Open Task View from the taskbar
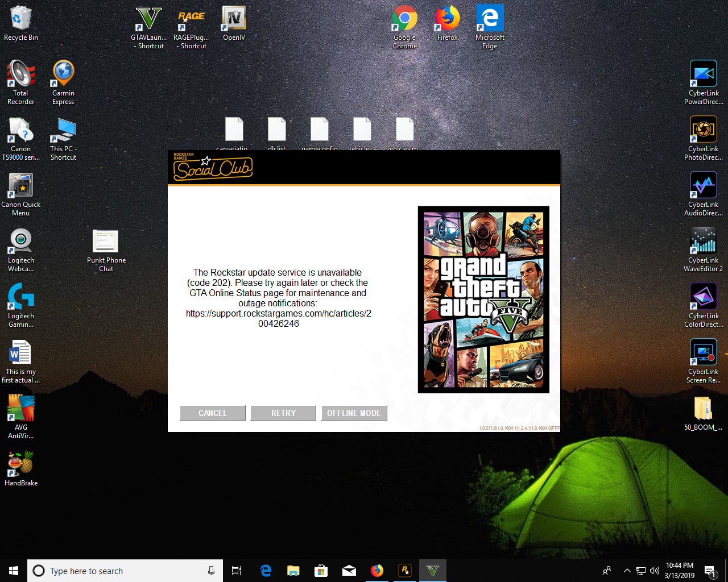Image resolution: width=728 pixels, height=582 pixels. [x=237, y=571]
